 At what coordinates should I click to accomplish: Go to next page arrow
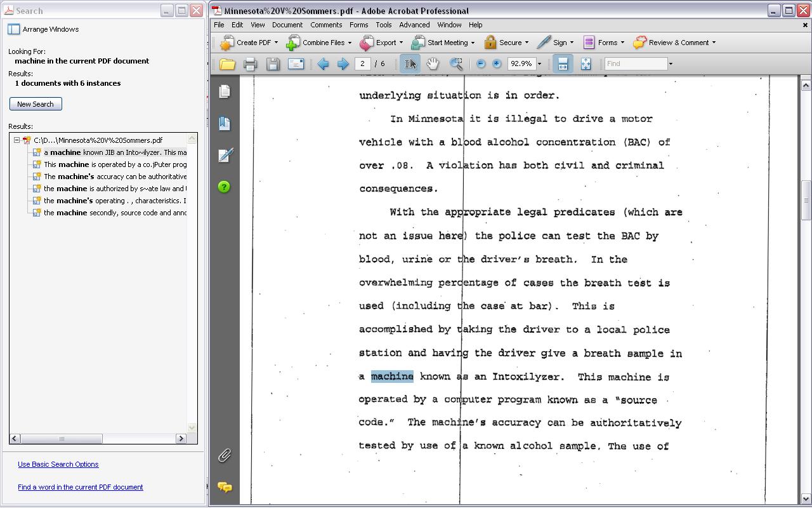(343, 63)
